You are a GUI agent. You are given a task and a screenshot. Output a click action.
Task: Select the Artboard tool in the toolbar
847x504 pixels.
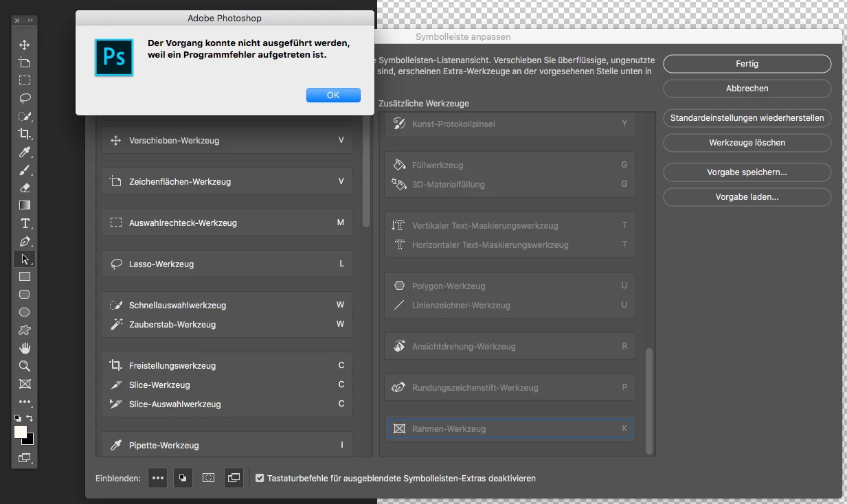(25, 62)
